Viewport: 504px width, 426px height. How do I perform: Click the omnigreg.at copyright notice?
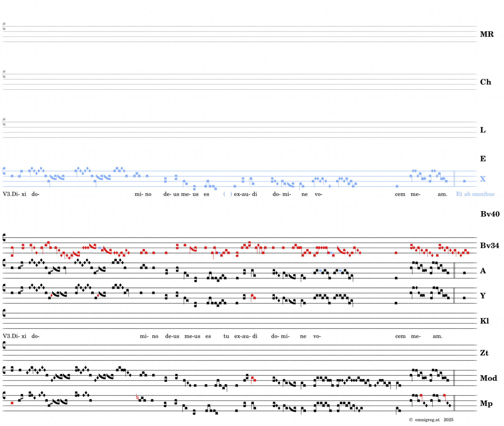tap(431, 420)
